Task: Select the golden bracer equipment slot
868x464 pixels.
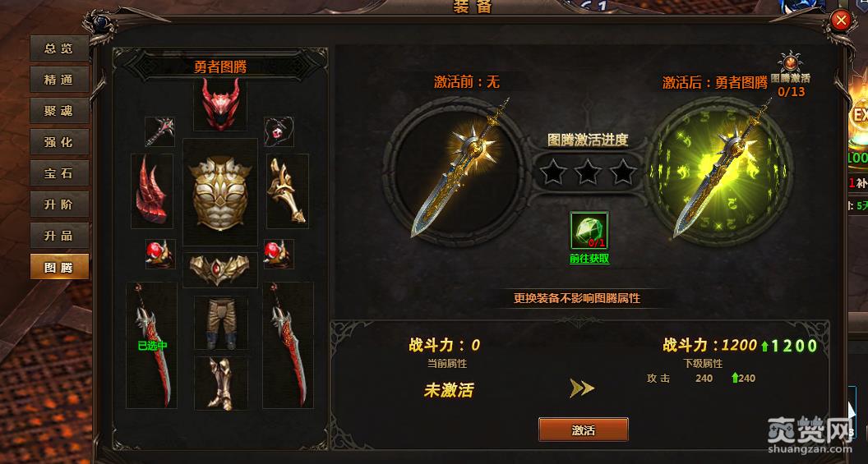Action: [x=288, y=191]
